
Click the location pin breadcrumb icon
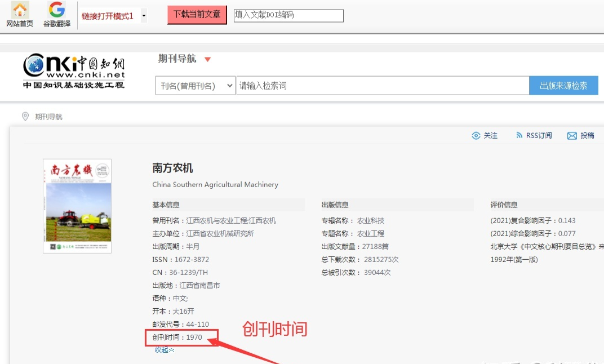click(x=25, y=116)
